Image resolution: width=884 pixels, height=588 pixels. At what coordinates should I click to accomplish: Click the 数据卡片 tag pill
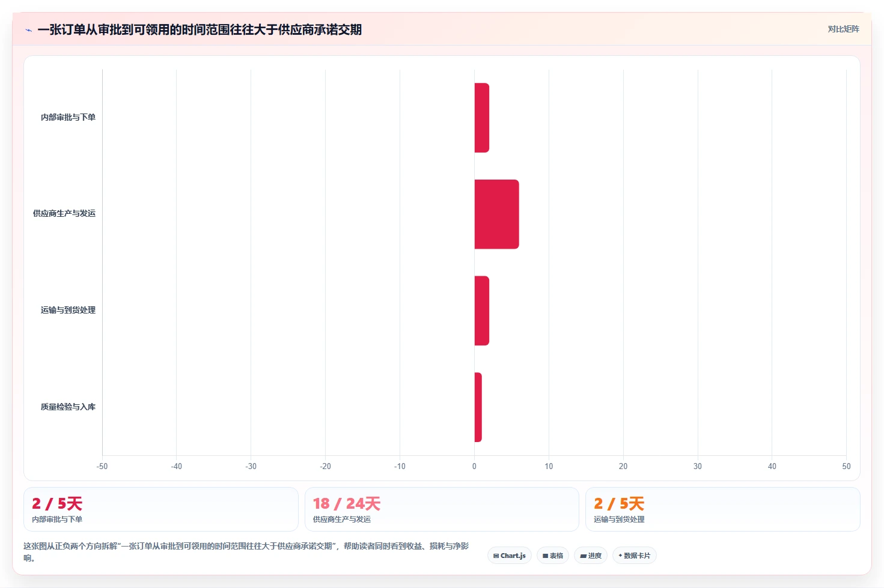click(635, 556)
